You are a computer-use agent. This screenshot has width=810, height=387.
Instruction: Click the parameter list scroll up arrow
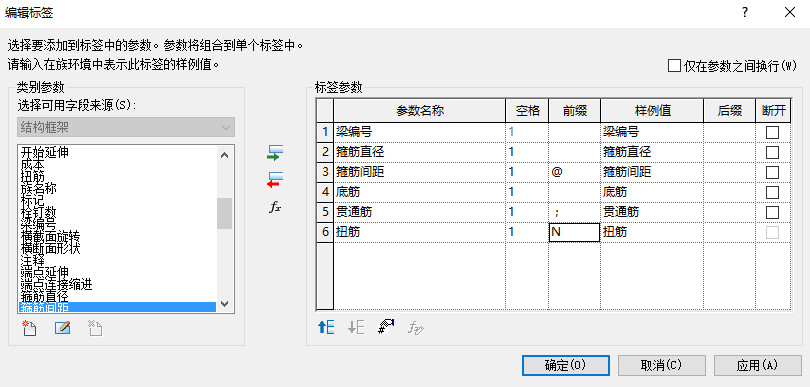coord(224,154)
